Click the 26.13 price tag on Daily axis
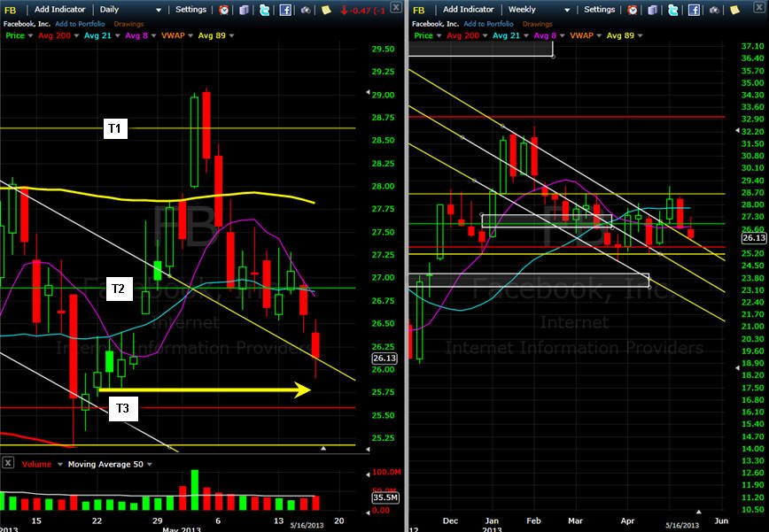This screenshot has height=532, width=769. [384, 359]
